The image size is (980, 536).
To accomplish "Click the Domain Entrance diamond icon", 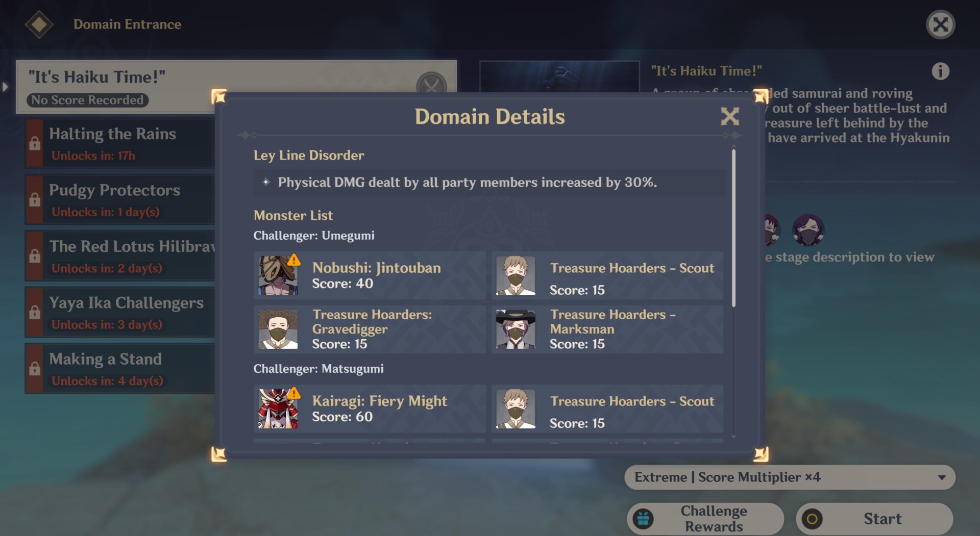I will point(39,24).
